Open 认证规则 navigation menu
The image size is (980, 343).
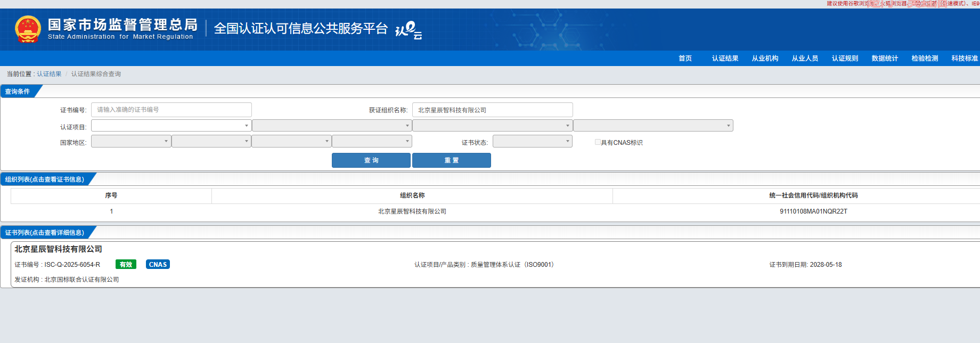click(845, 59)
